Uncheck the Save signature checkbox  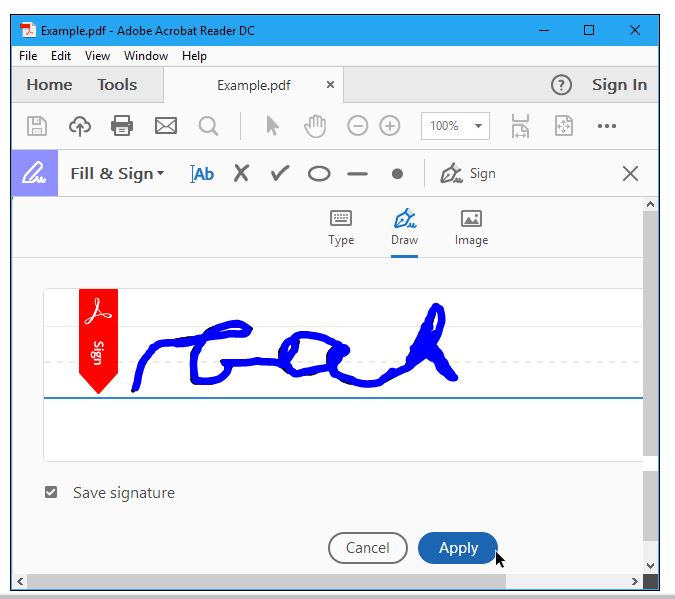point(51,492)
